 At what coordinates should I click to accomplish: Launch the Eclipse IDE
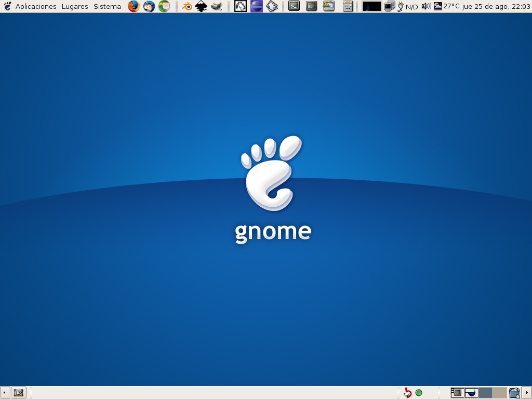click(257, 6)
